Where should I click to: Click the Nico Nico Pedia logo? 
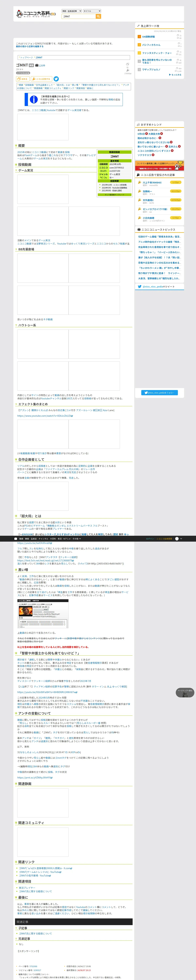point(36,14)
